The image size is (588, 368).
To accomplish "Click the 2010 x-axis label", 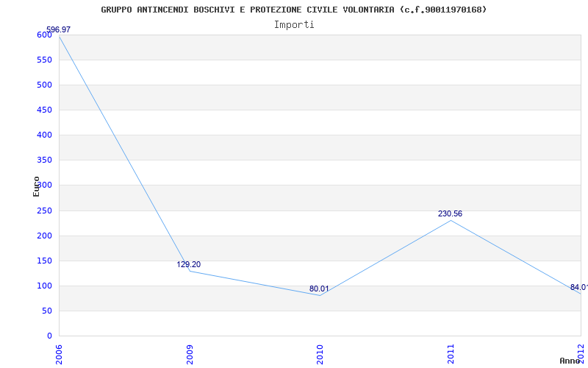I will [320, 355].
